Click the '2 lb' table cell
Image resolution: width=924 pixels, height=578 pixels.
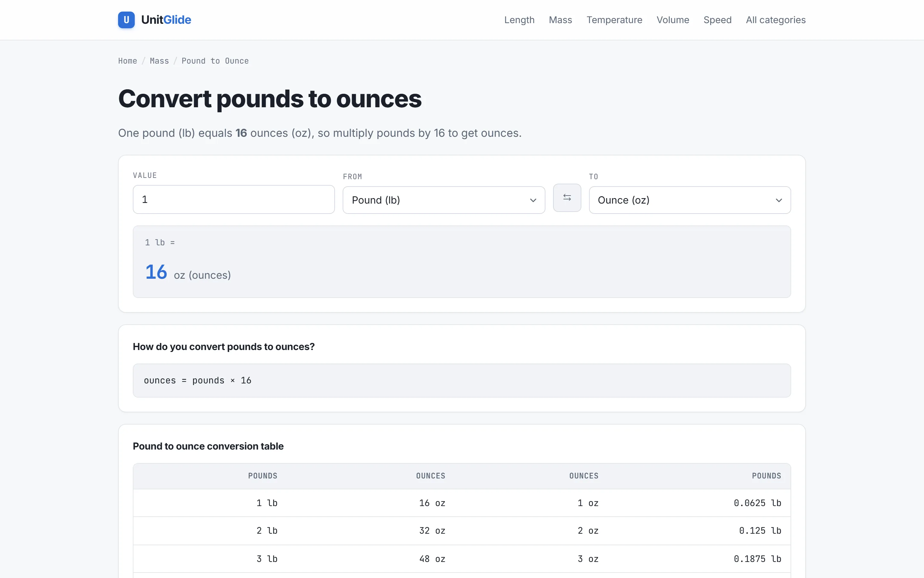click(x=267, y=530)
